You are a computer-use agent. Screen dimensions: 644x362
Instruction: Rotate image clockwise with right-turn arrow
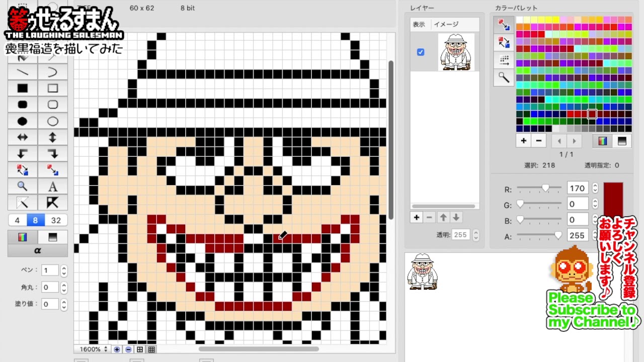(53, 154)
